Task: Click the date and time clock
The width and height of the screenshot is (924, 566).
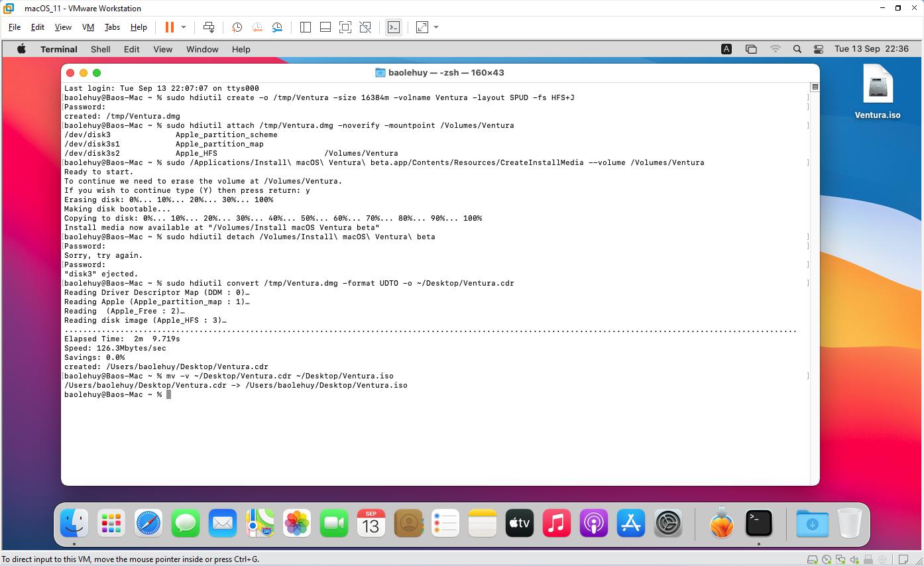Action: coord(872,49)
